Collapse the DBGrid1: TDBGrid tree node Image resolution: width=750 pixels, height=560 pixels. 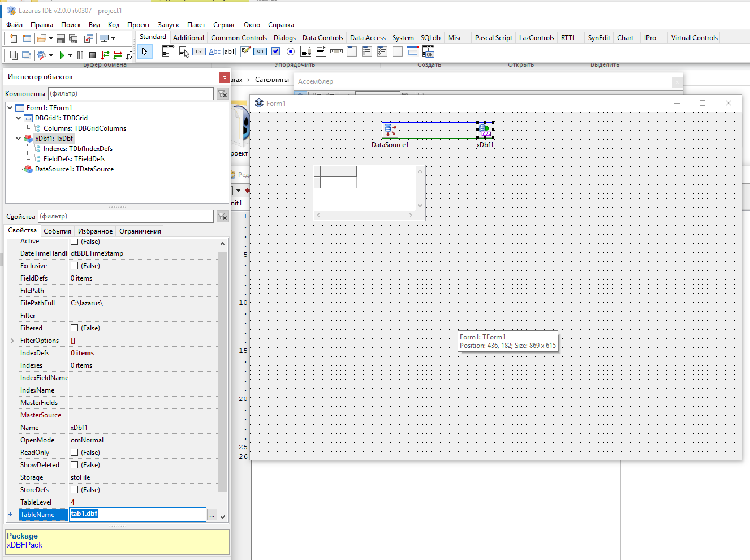click(19, 118)
